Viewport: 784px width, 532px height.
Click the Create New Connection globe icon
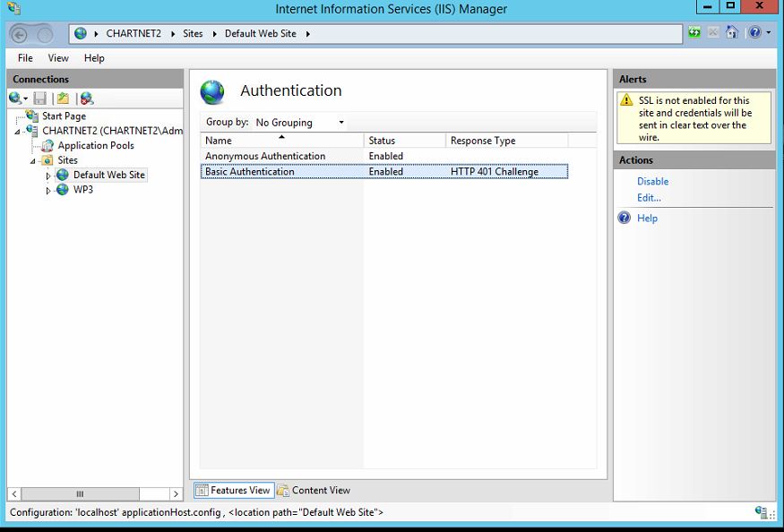(x=15, y=98)
